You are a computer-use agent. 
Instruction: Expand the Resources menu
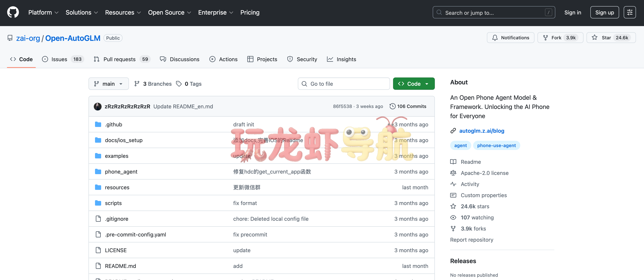[123, 12]
